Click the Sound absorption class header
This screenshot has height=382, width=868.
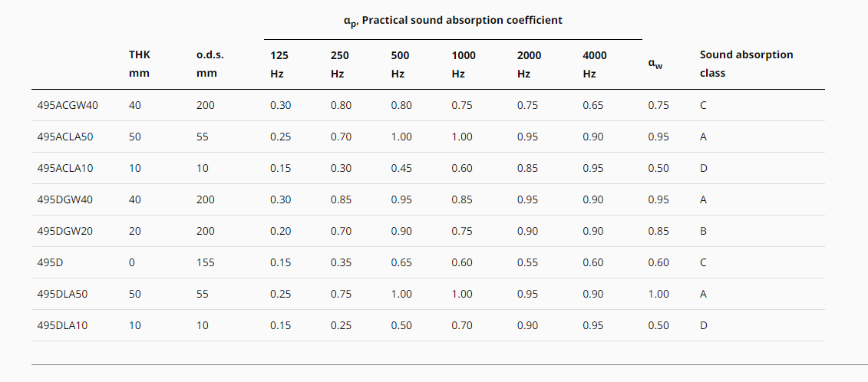coord(746,64)
